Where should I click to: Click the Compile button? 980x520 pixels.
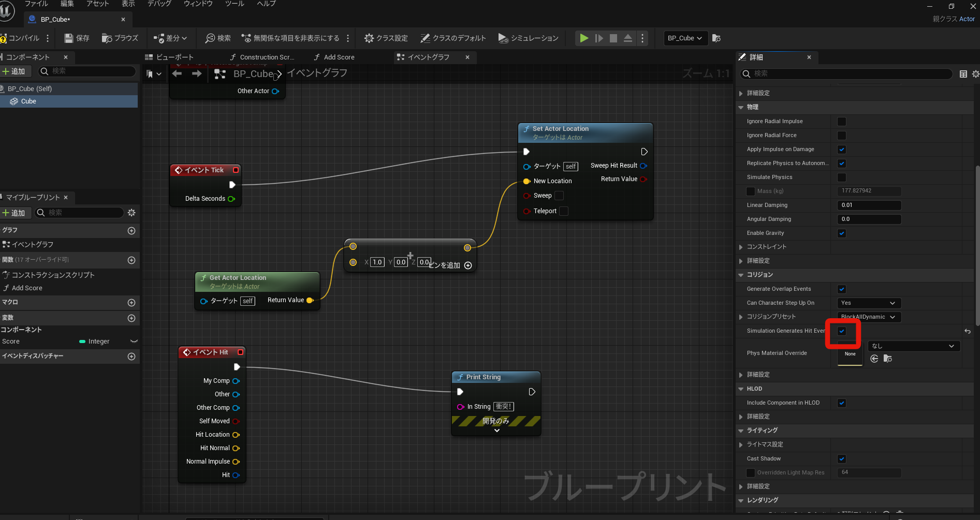coord(20,38)
